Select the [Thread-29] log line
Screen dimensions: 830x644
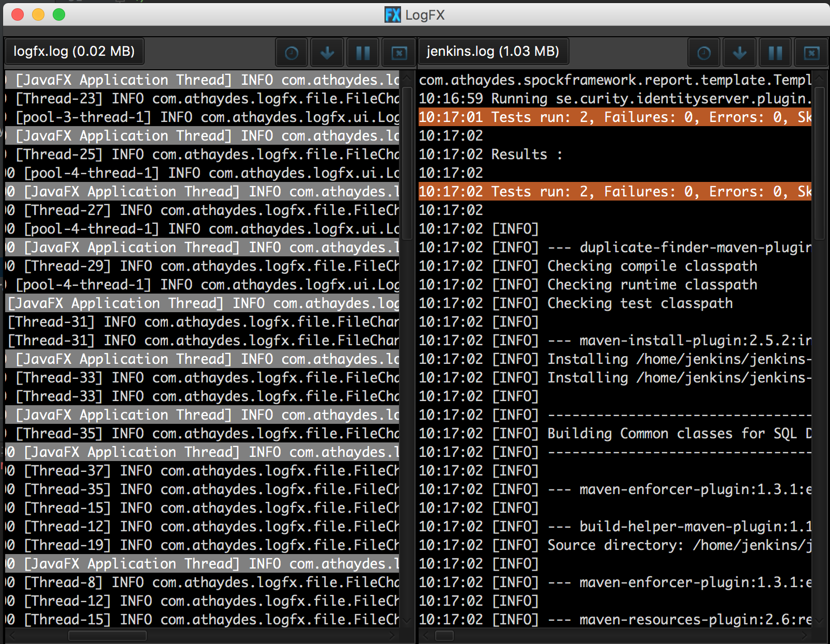[x=202, y=266]
